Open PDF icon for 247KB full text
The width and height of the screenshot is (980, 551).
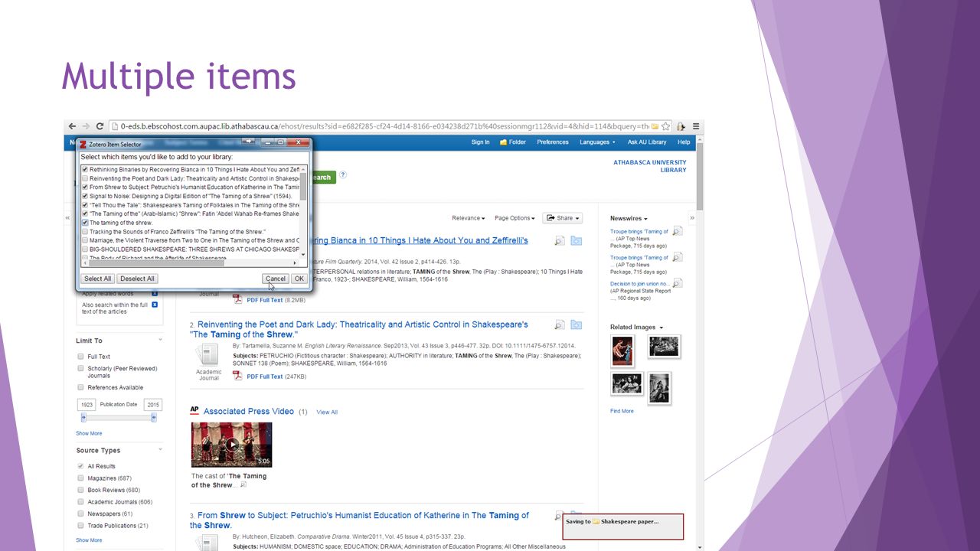[x=237, y=377]
